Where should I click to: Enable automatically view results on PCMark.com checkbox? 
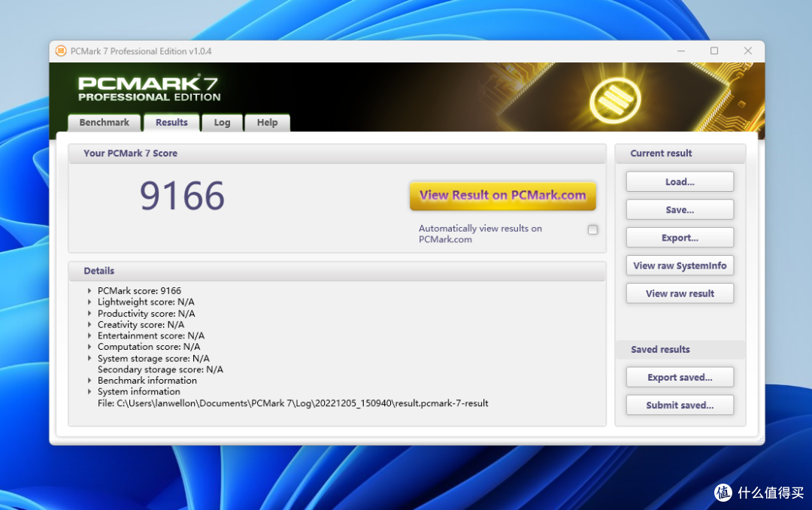592,229
